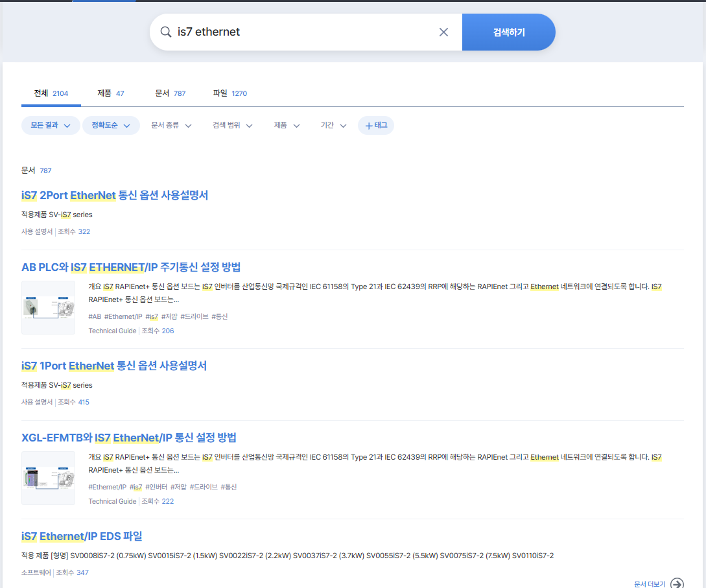Image resolution: width=706 pixels, height=588 pixels.
Task: Open the 모든 결과 filter dropdown
Action: [50, 125]
